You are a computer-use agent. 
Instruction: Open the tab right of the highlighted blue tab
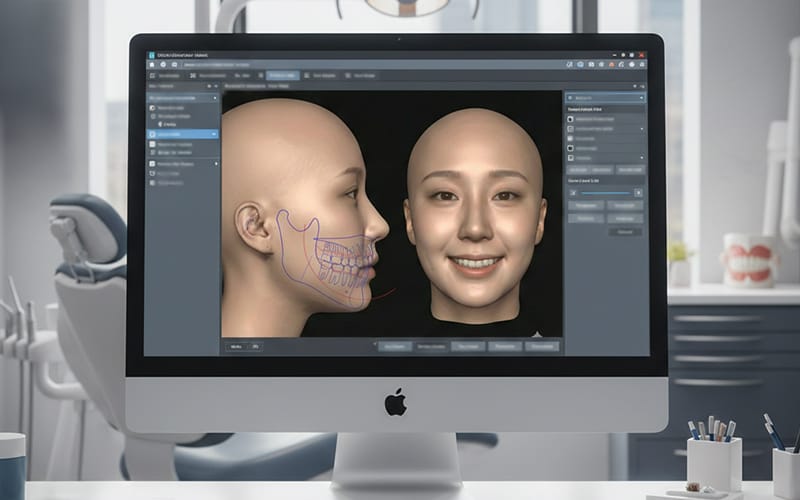click(320, 76)
